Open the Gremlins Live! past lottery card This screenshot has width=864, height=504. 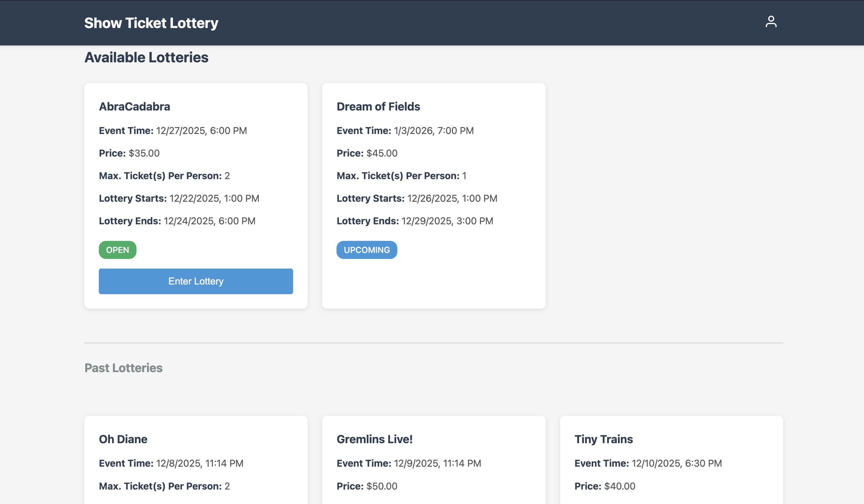pos(375,439)
